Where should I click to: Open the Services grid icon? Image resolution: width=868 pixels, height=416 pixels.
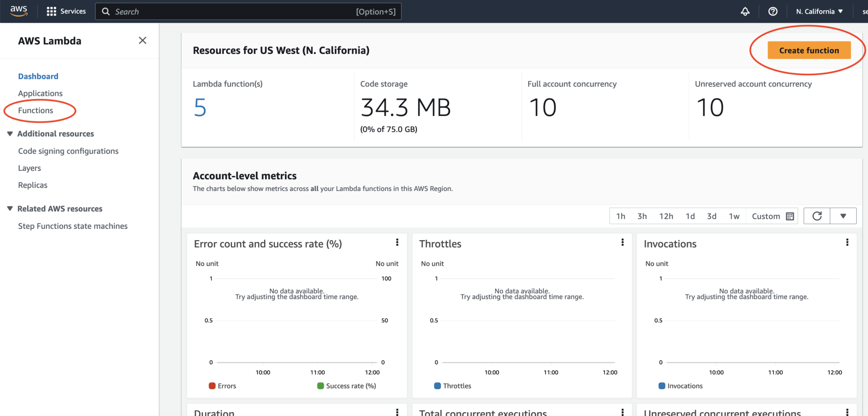51,11
